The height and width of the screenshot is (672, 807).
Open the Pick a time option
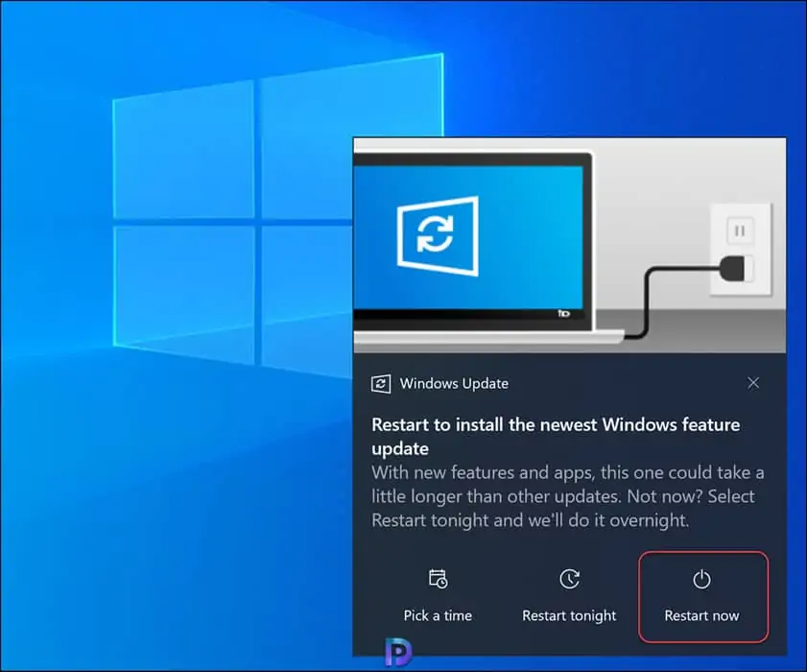[438, 597]
